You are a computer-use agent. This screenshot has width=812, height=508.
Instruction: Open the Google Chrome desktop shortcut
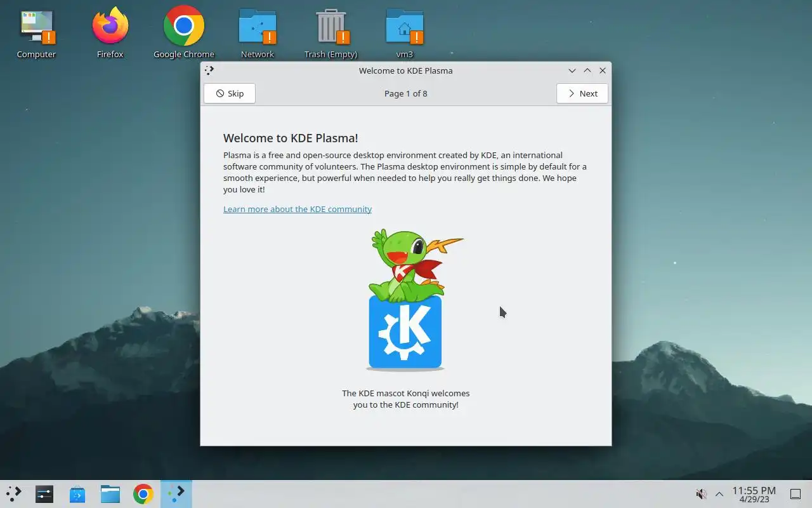184,34
